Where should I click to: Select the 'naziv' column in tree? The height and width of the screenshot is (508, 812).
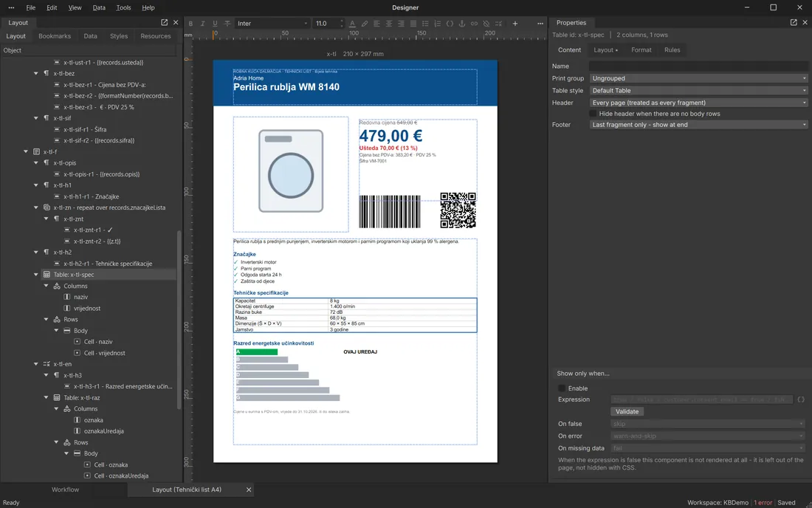coord(80,297)
